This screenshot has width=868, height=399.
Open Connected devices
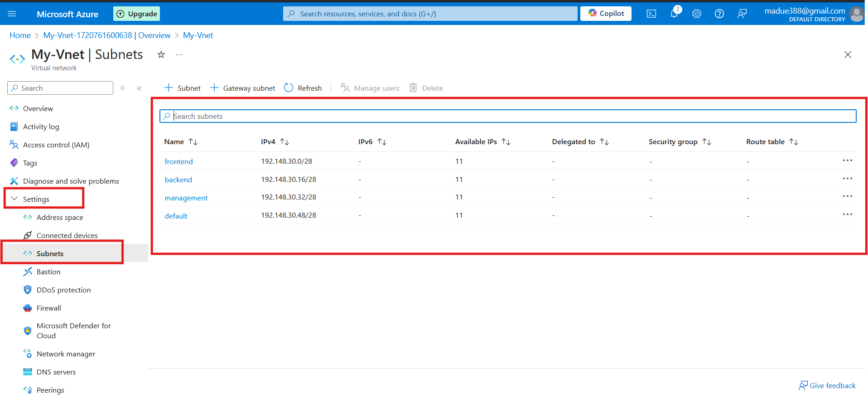point(67,236)
